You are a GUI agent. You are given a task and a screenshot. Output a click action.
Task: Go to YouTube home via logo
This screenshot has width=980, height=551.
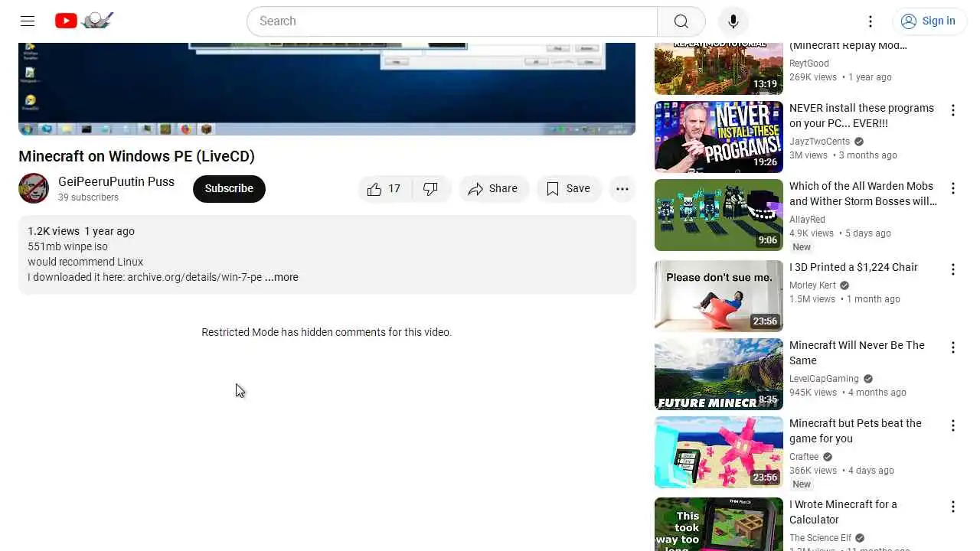[x=84, y=21]
